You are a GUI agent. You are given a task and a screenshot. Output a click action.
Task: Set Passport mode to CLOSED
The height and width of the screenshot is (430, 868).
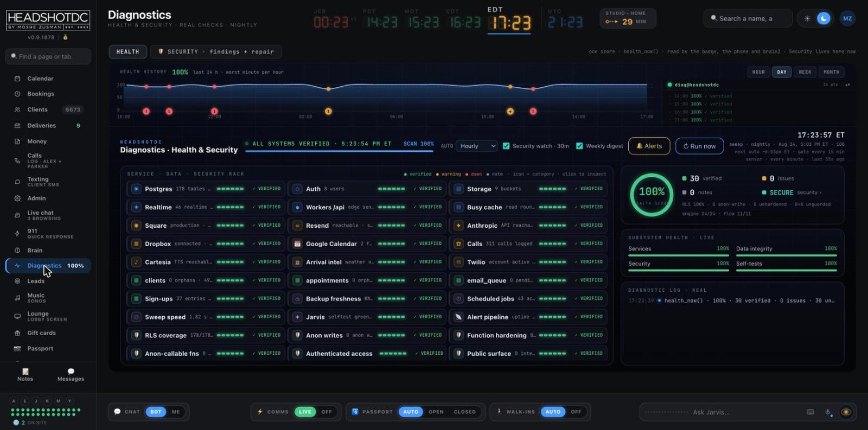465,412
